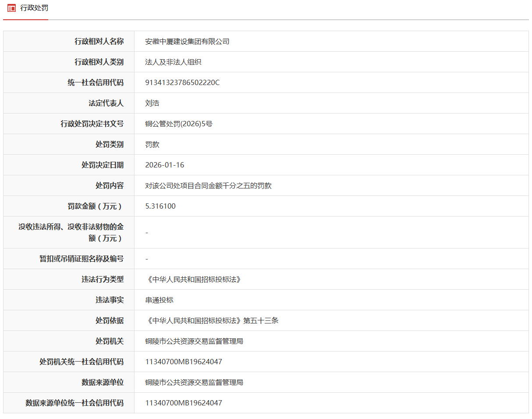The width and height of the screenshot is (532, 419).
Task: Select document number 铜公管处罚(2026)5号
Action: (x=179, y=124)
